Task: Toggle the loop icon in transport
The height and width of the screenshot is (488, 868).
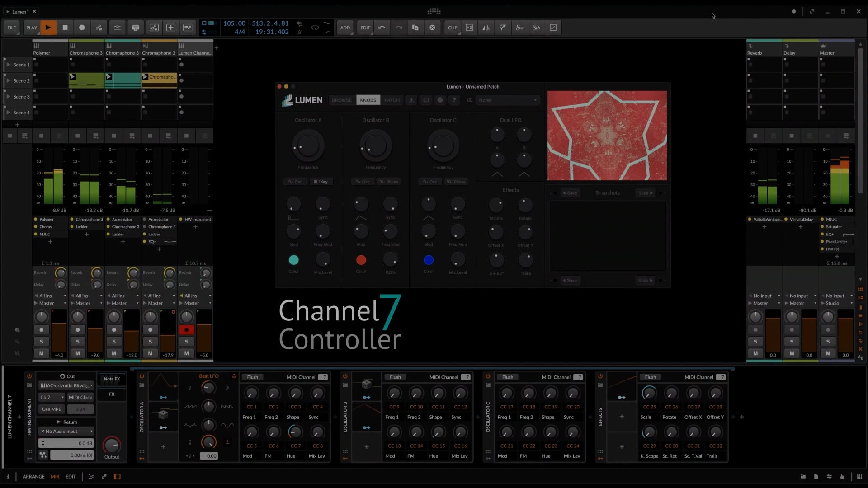Action: click(315, 28)
